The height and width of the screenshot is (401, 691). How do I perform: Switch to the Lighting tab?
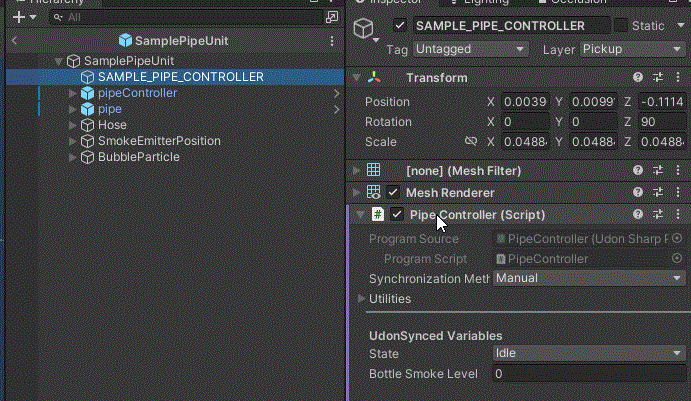click(x=479, y=2)
